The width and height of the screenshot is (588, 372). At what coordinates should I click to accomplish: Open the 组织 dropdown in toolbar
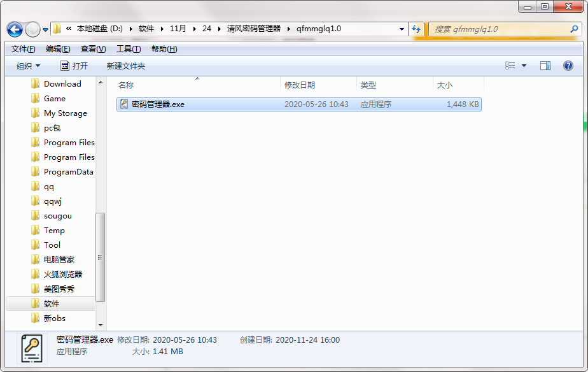[28, 66]
